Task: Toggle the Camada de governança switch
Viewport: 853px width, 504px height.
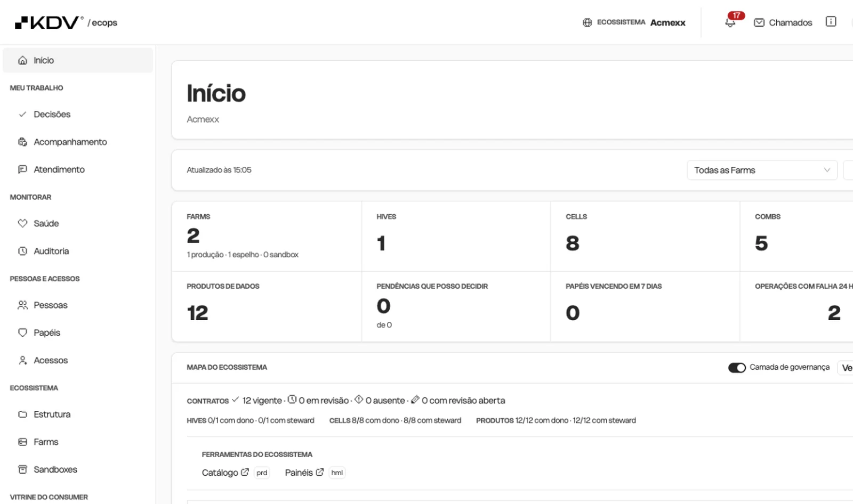Action: click(737, 368)
